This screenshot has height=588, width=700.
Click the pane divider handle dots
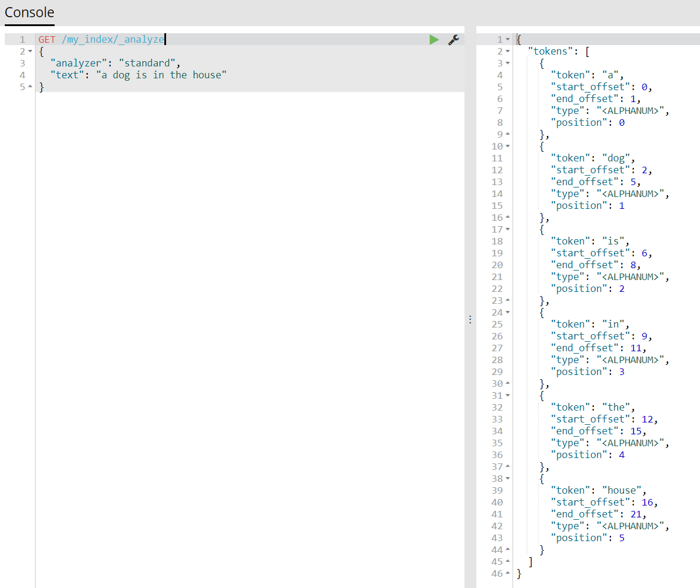[470, 320]
